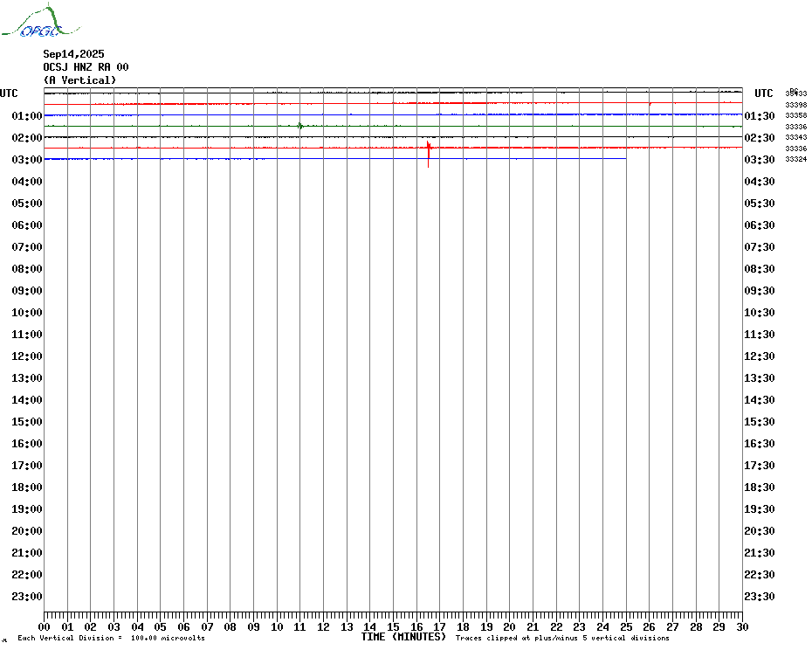The image size is (812, 650).
Task: Click the minute label 05 on the time axis
Action: [161, 626]
